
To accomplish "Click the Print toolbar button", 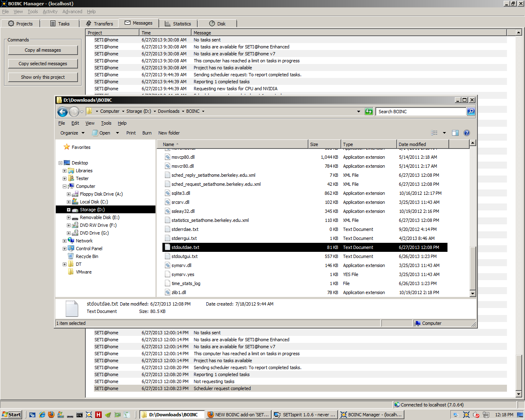I will click(x=131, y=133).
